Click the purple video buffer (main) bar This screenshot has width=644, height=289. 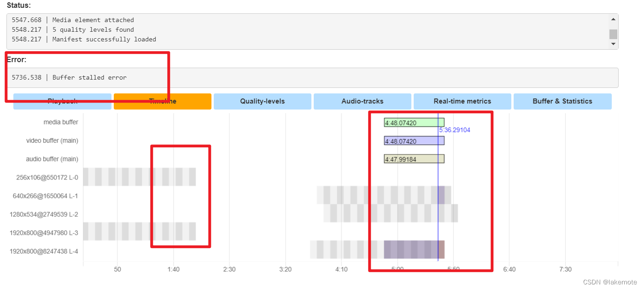(414, 141)
